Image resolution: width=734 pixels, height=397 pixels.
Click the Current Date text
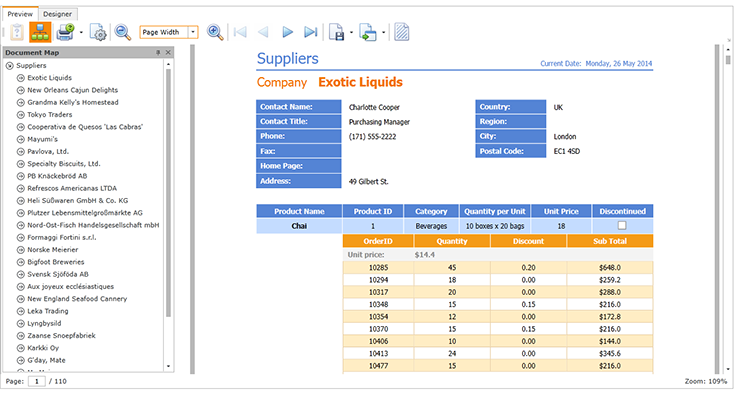pos(596,64)
